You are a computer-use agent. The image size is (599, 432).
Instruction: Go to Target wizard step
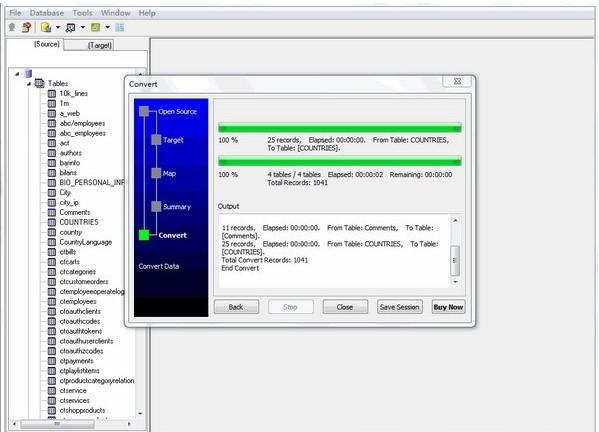click(x=173, y=140)
